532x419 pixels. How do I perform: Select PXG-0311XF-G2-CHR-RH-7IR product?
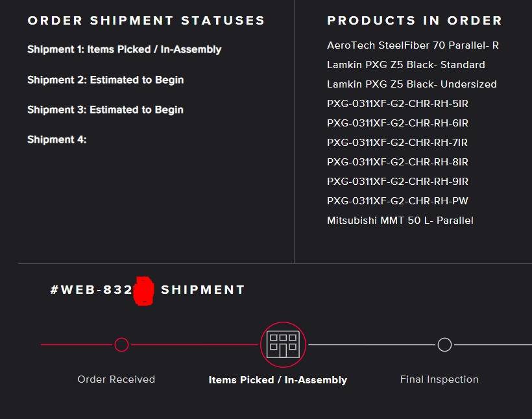click(397, 143)
